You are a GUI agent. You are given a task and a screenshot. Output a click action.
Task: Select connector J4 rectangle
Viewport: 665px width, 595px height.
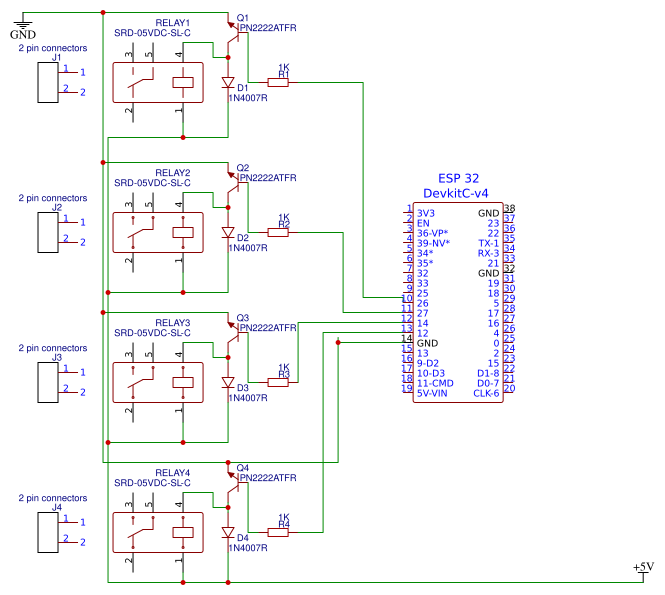[48, 533]
